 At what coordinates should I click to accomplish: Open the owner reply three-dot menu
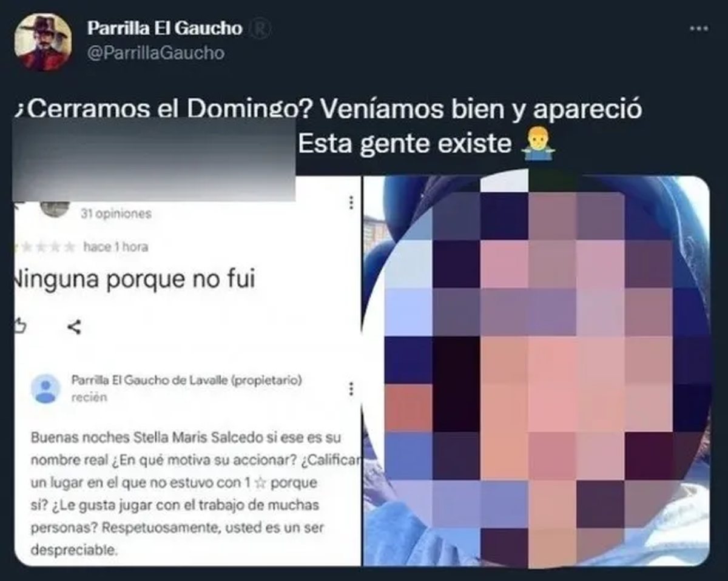351,389
